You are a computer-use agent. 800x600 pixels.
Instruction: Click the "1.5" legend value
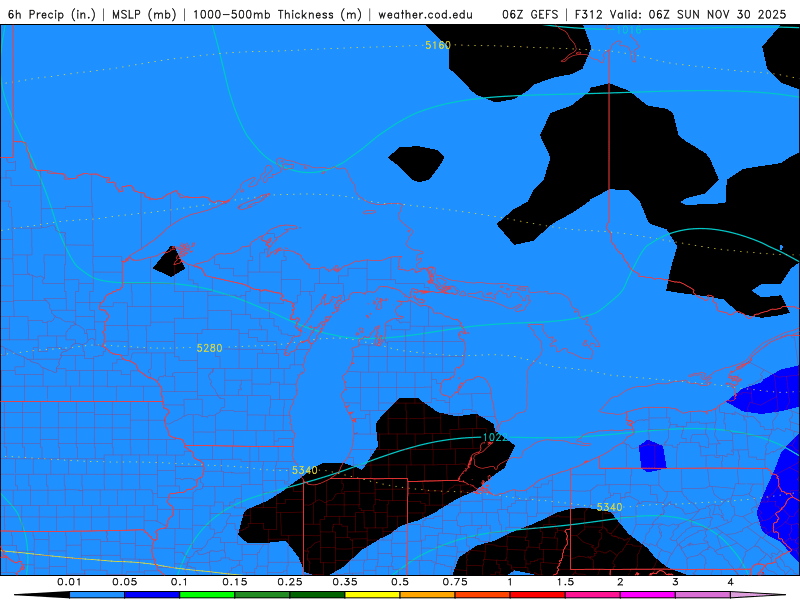click(565, 582)
